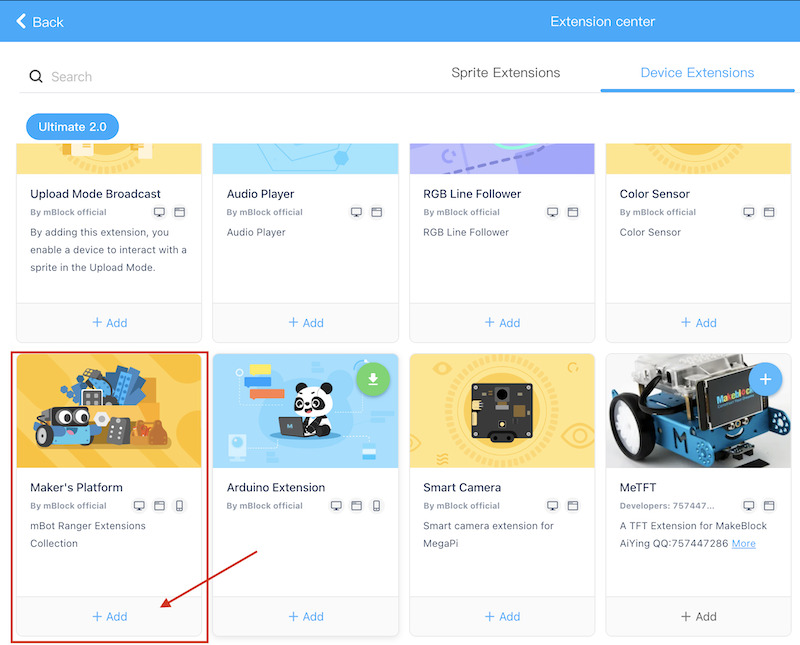Add the Color Sensor extension
Screen dimensions: 800x645
click(698, 322)
